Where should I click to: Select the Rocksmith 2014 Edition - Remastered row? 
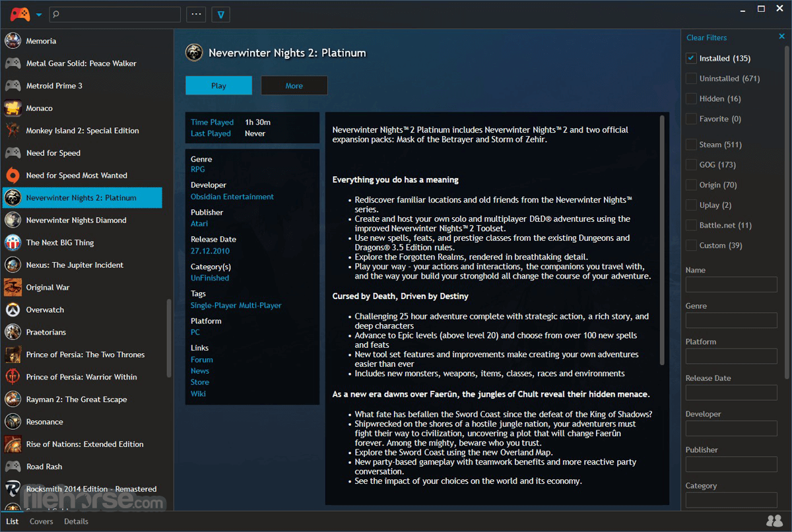pos(82,489)
